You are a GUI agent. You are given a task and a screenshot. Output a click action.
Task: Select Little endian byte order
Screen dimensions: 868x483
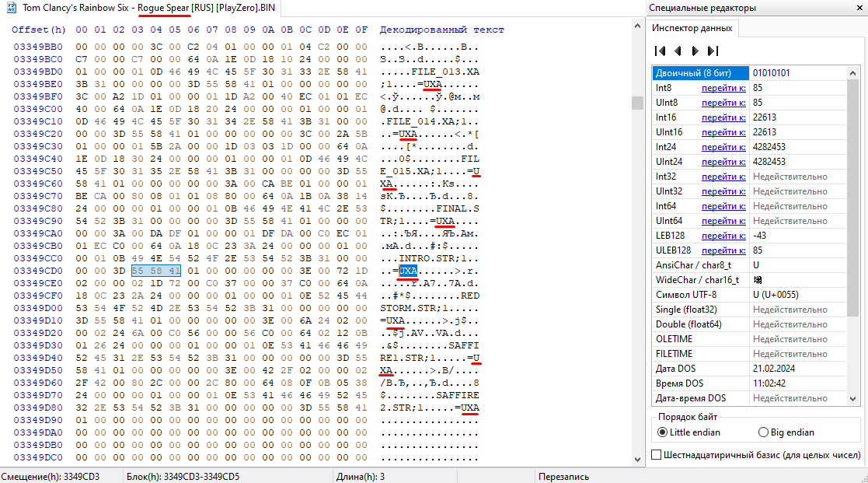(x=662, y=432)
